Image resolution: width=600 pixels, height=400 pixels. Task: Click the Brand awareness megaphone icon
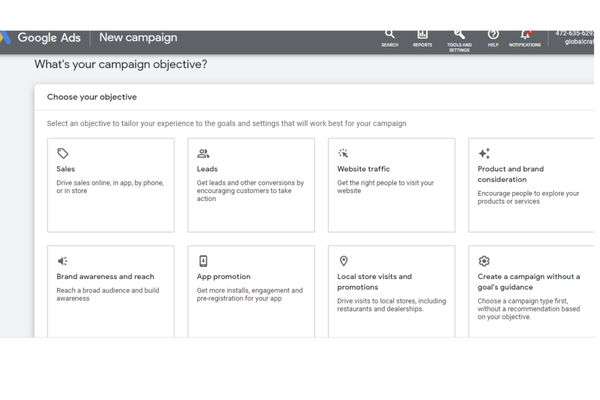pos(62,261)
